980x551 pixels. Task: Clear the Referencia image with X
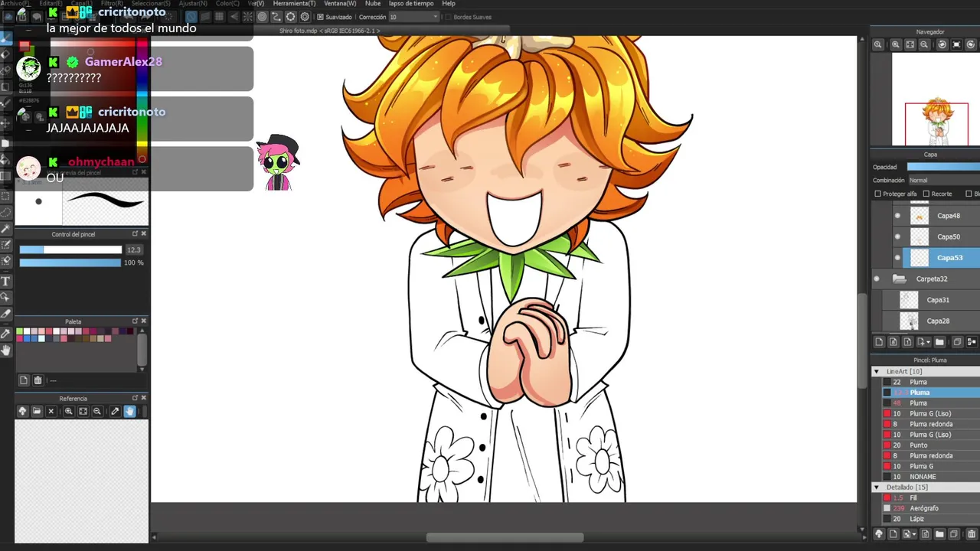(51, 412)
